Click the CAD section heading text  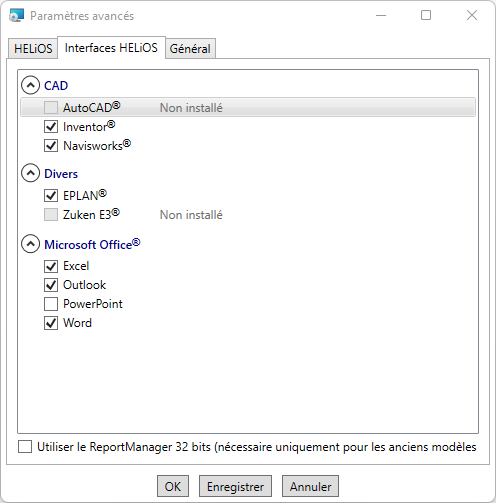pyautogui.click(x=56, y=86)
